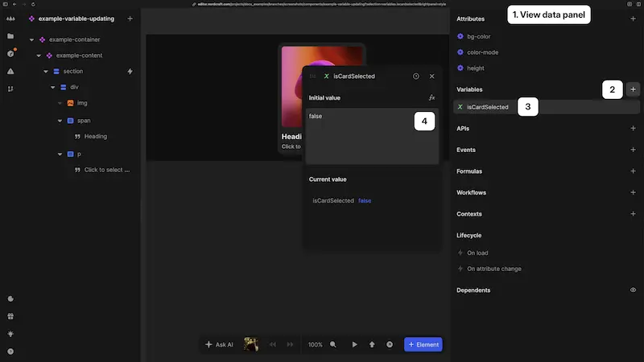
Task: Click the drag handle of isCardSelected dialog
Action: click(x=312, y=76)
